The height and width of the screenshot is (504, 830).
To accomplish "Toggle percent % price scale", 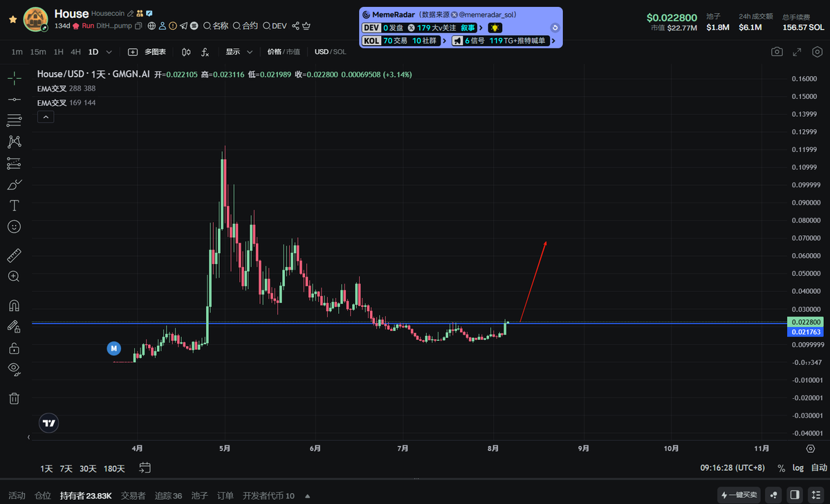I will (x=781, y=468).
